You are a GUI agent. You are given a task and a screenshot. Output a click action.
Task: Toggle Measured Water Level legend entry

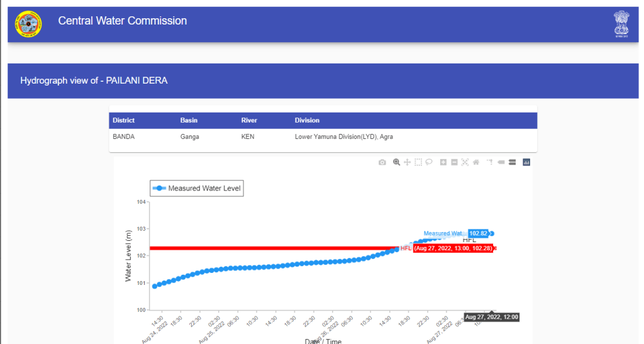[197, 189]
